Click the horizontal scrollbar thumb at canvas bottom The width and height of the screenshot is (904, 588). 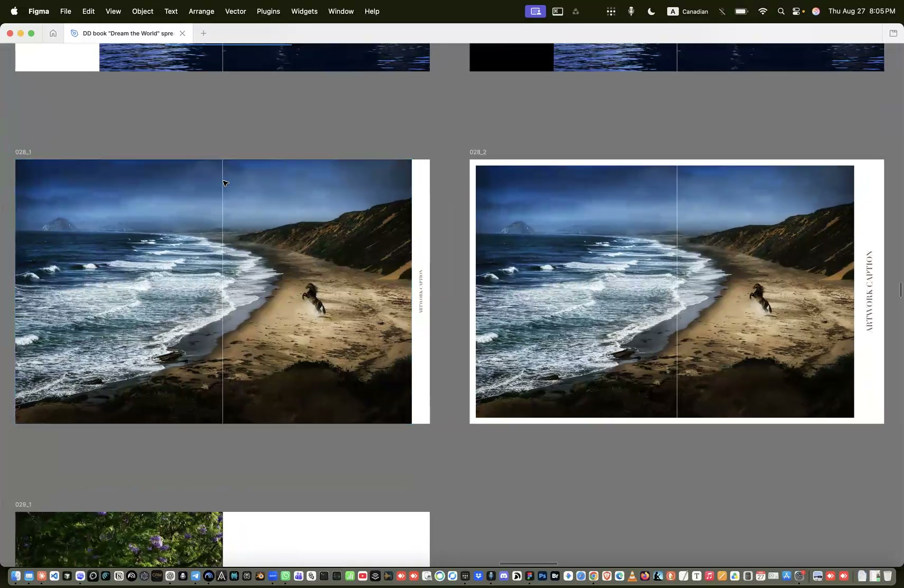(529, 563)
